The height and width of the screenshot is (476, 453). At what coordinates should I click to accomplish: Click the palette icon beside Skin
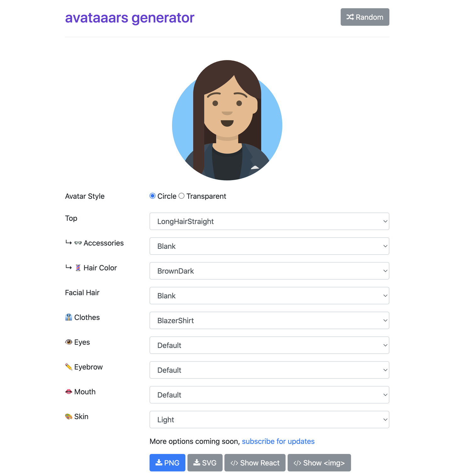click(69, 417)
